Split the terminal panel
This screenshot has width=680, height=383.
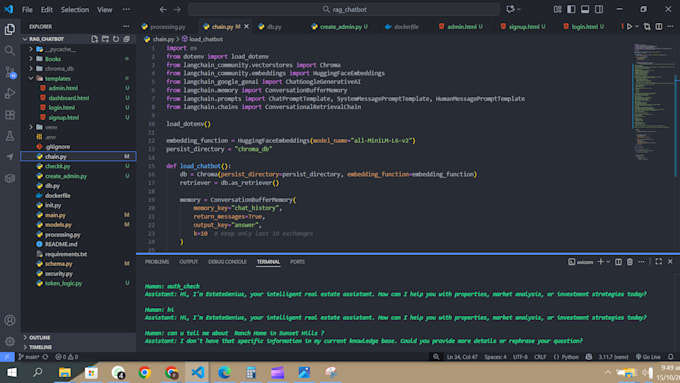[x=618, y=262]
